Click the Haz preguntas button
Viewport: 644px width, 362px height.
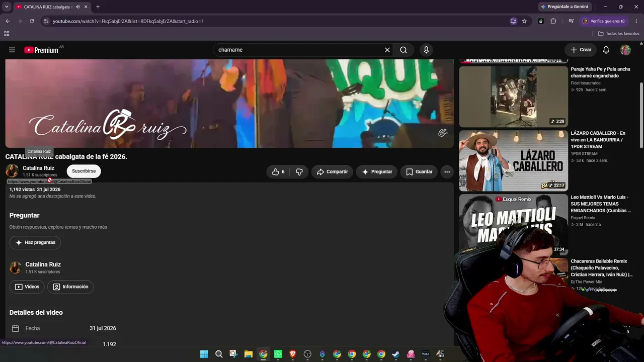pyautogui.click(x=35, y=242)
